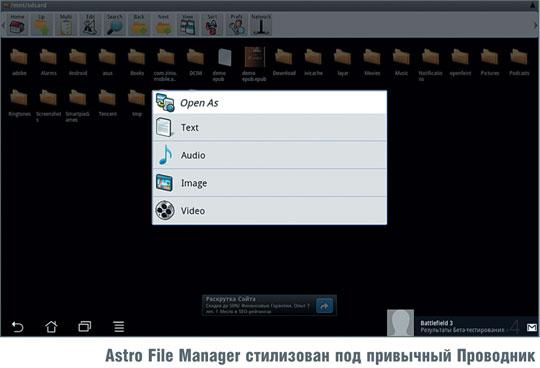Viewport: 540px width, 368px height.
Task: Change the View mode in toolbar
Action: pyautogui.click(x=188, y=24)
